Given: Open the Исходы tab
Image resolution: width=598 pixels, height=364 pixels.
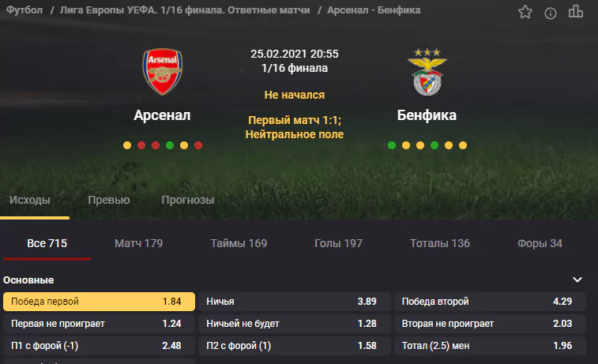Looking at the screenshot, I should coord(30,200).
